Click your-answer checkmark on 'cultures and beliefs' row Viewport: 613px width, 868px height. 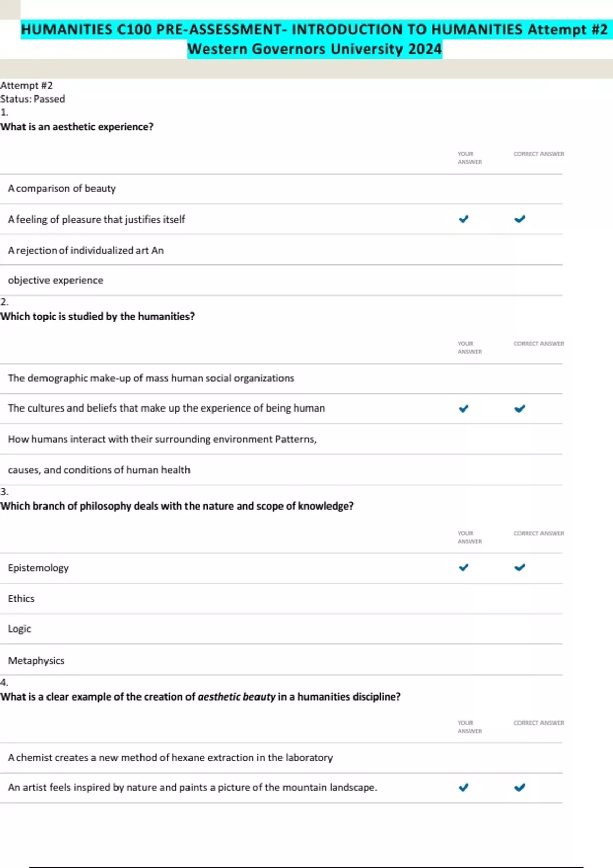[x=463, y=408]
